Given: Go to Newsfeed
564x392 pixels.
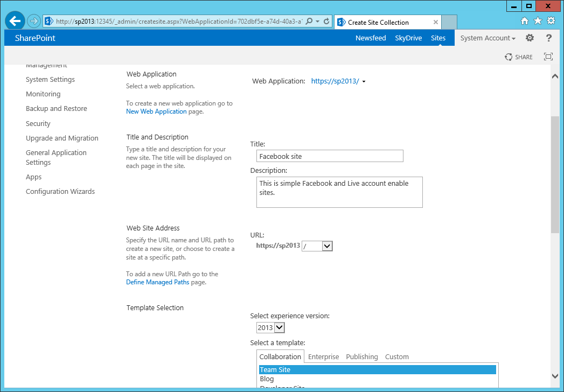Looking at the screenshot, I should pyautogui.click(x=371, y=38).
